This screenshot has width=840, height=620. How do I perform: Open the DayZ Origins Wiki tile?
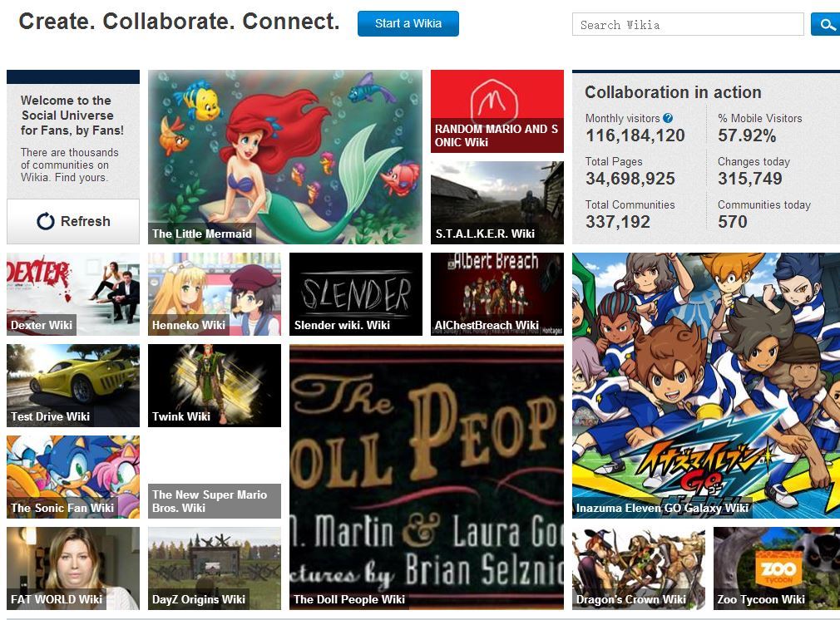215,568
